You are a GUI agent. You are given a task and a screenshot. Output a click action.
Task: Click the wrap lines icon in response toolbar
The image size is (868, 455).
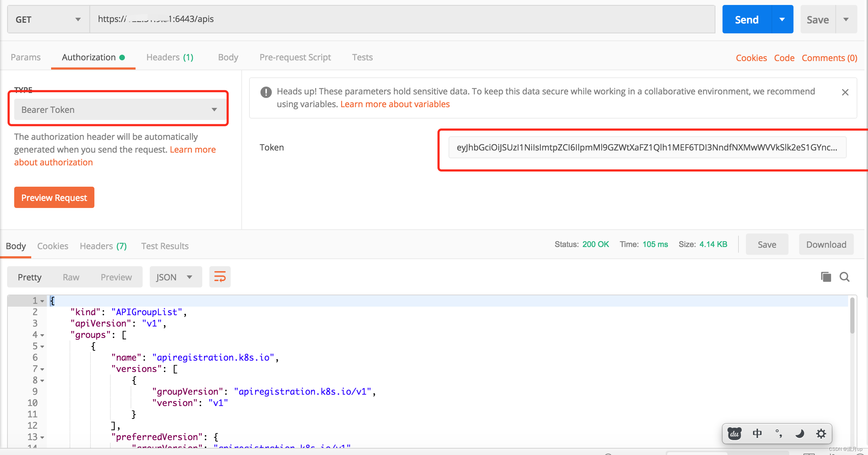220,277
